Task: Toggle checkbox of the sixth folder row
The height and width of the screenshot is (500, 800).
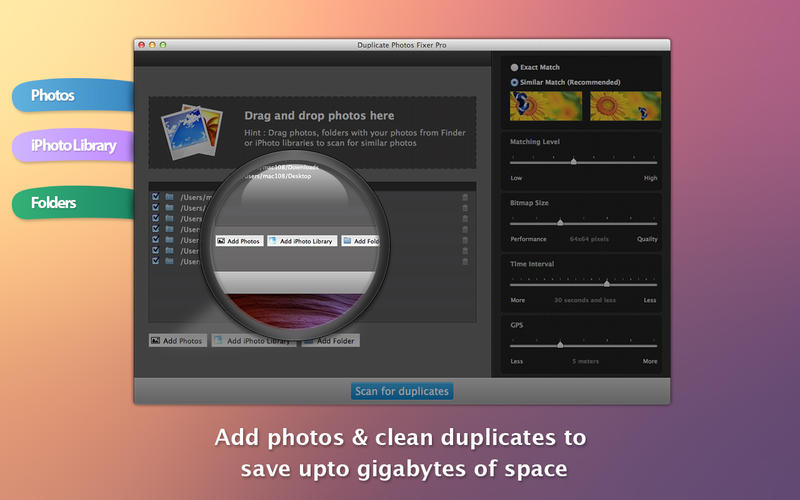Action: pos(156,250)
